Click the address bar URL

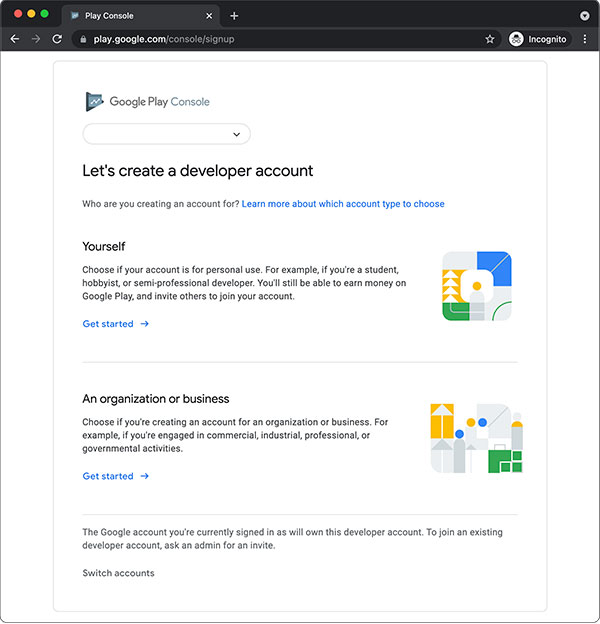click(164, 39)
